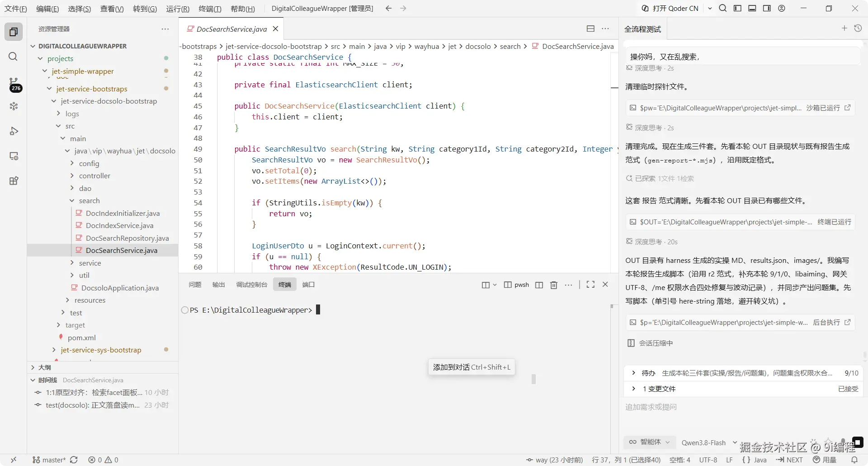
Task: Open the 智能体 agent mode dropdown
Action: click(649, 442)
